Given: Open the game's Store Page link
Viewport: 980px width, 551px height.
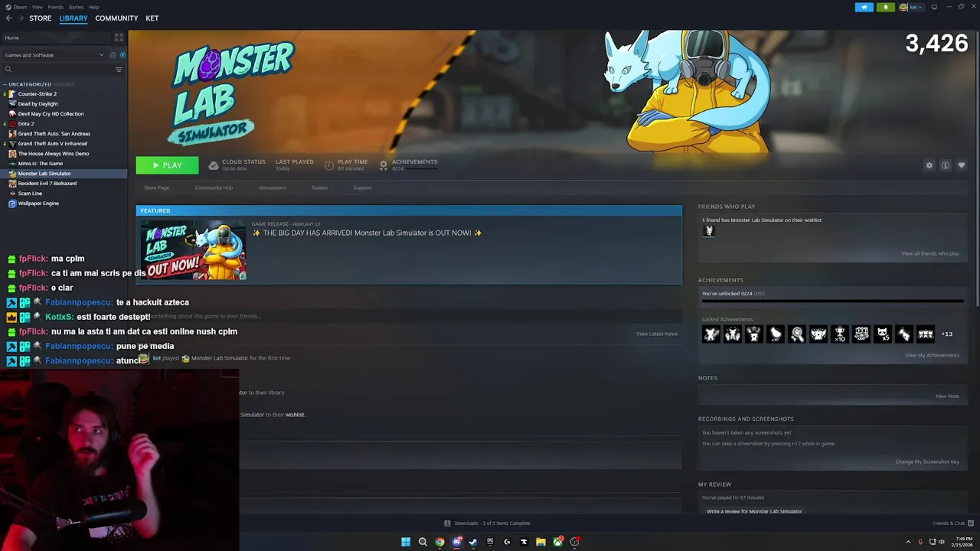Looking at the screenshot, I should click(x=156, y=187).
